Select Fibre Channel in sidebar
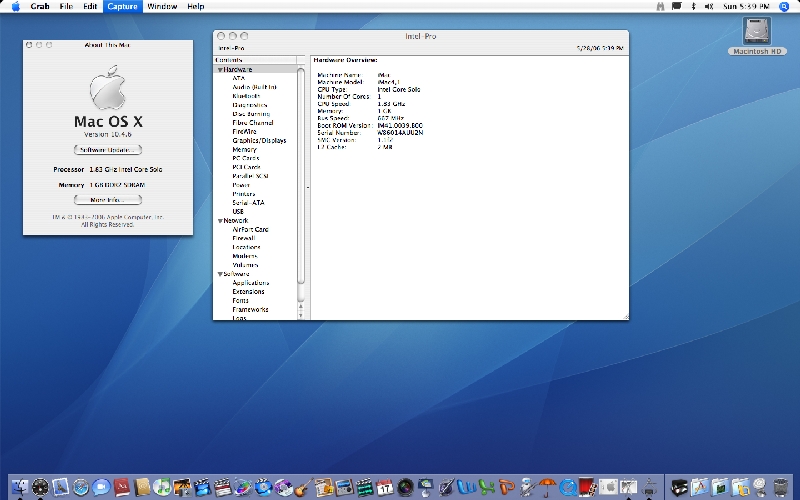 (253, 123)
